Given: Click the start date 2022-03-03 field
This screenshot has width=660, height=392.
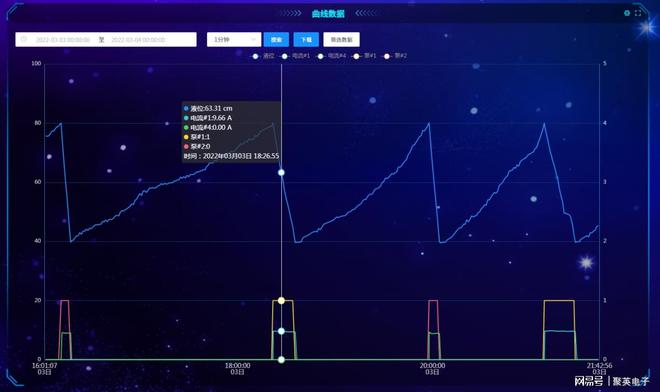Looking at the screenshot, I should point(63,40).
